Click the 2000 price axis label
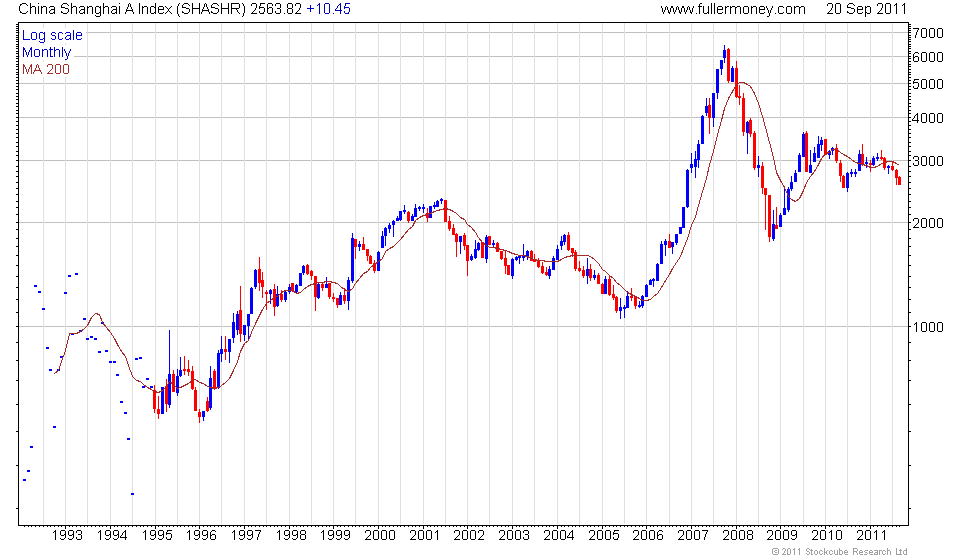The height and width of the screenshot is (560, 960). [928, 223]
